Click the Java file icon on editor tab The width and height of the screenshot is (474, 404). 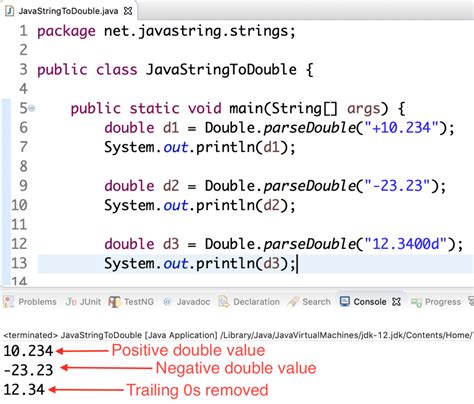click(10, 11)
